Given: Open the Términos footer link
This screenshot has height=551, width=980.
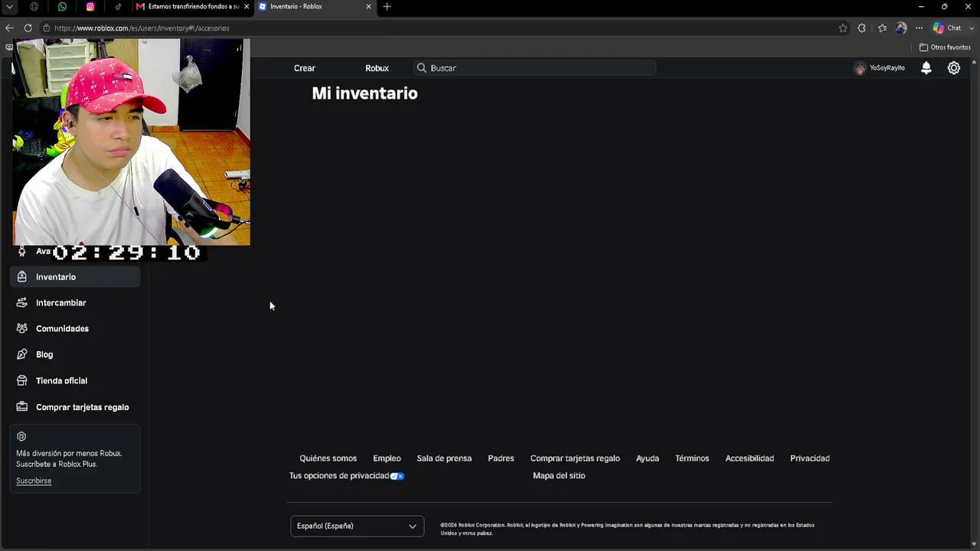Looking at the screenshot, I should 692,458.
